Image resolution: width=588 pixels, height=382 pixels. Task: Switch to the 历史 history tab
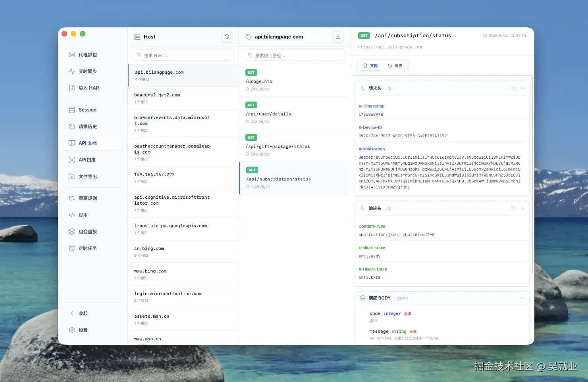395,66
